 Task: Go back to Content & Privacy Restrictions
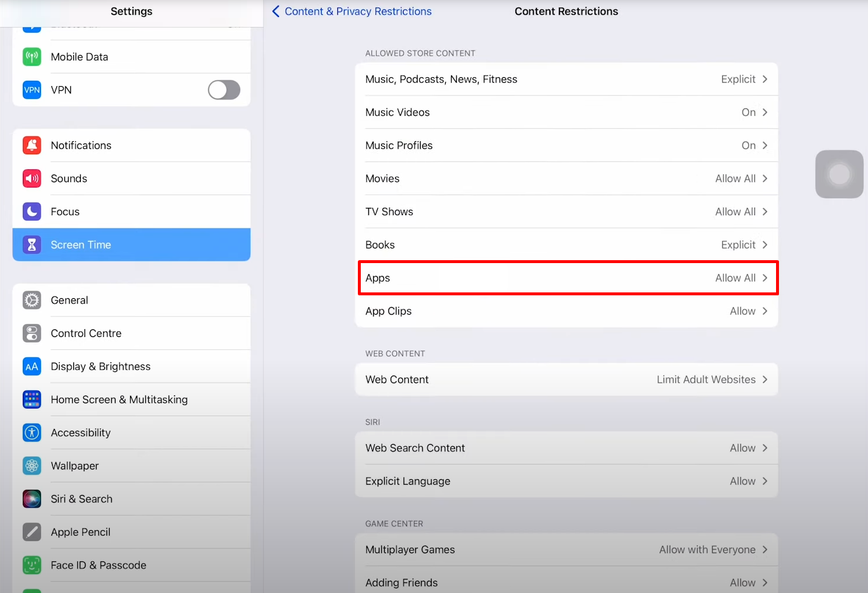tap(352, 11)
